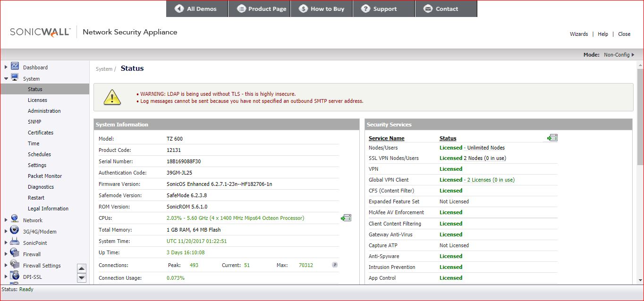Click the CPU monitor icon beside CPUs row
Image resolution: width=644 pixels, height=301 pixels.
(346, 218)
